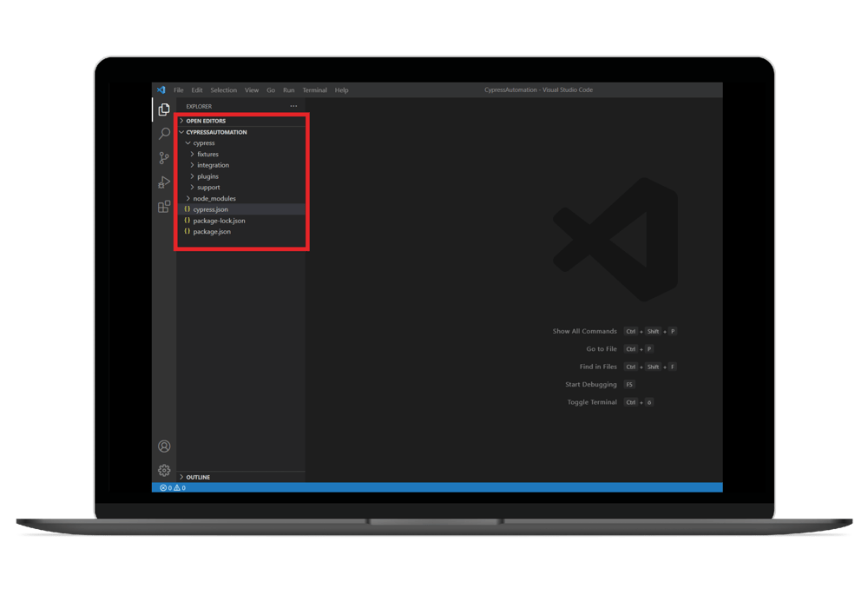Open the Go menu

point(271,89)
